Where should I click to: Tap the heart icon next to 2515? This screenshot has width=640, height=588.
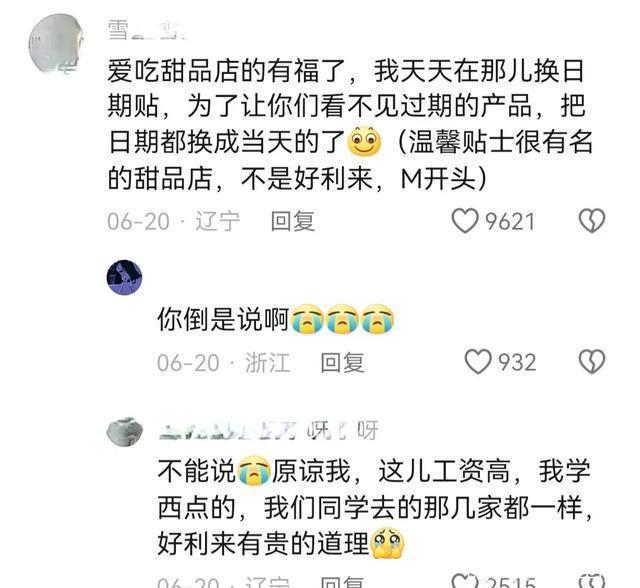click(x=465, y=581)
